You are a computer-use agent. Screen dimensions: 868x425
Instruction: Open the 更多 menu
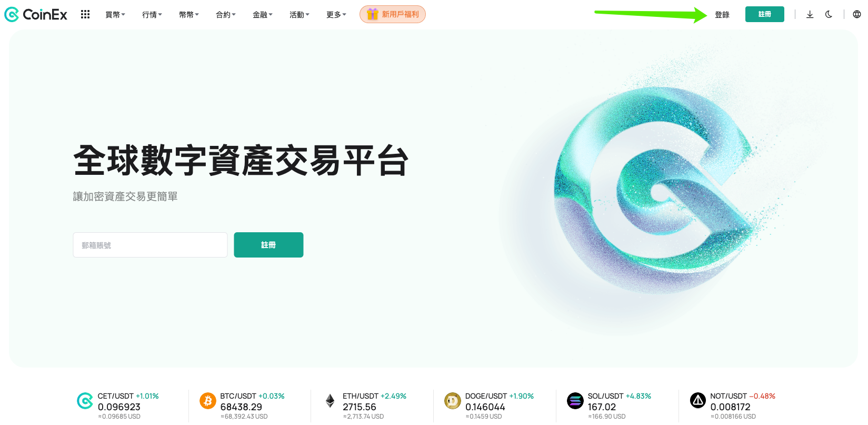coord(336,15)
